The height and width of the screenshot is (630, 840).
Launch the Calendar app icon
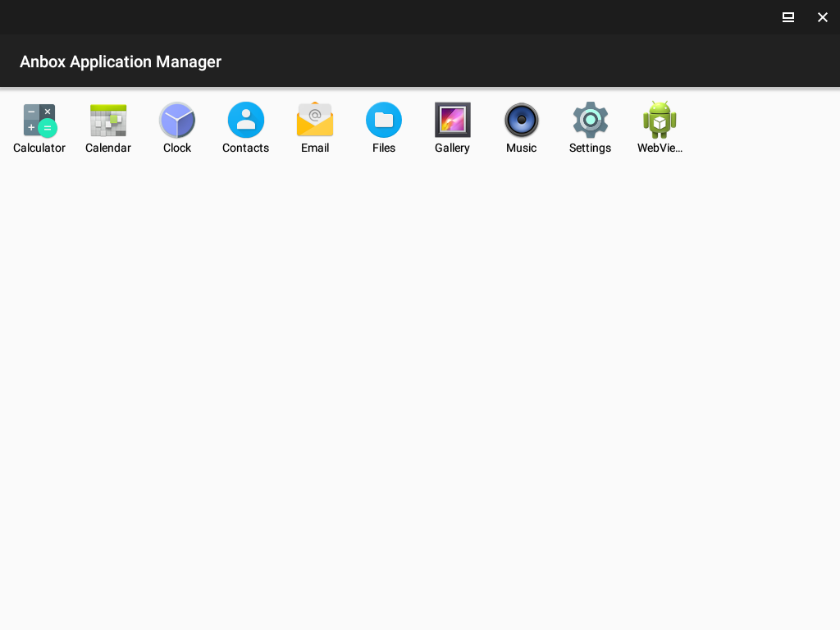[x=108, y=120]
